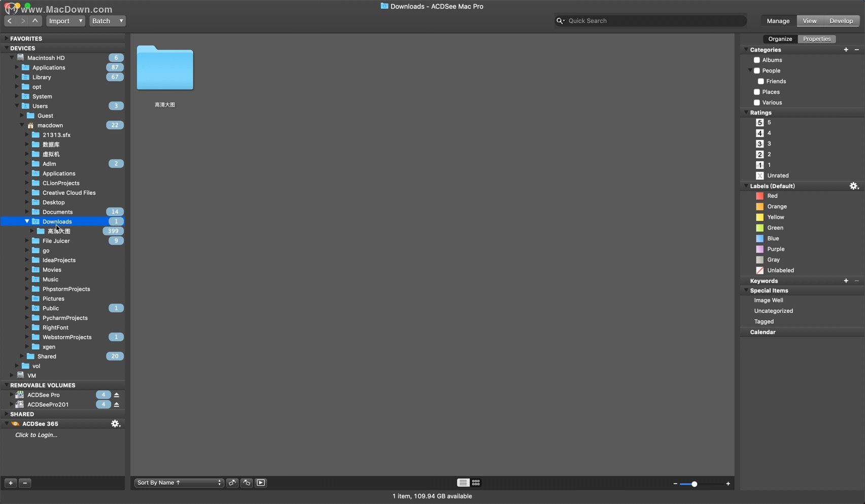Select the Green label swatch
The width and height of the screenshot is (865, 504).
pos(759,228)
